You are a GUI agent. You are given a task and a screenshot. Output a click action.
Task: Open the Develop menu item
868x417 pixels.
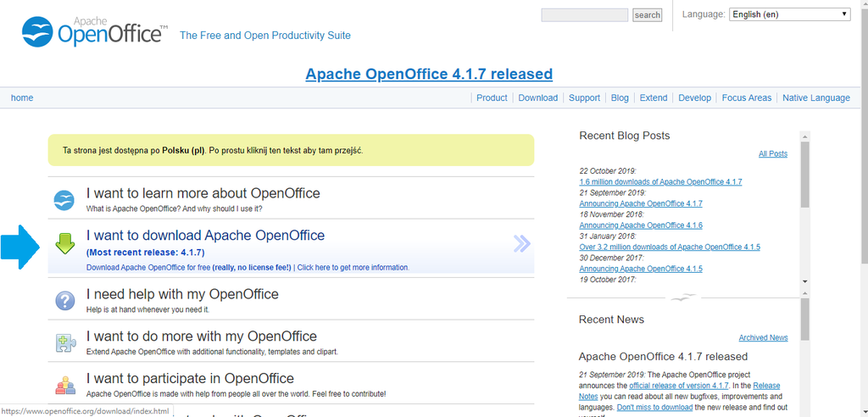click(x=694, y=97)
